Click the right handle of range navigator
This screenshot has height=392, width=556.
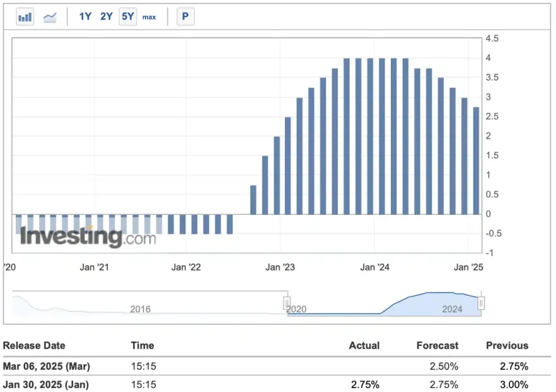pyautogui.click(x=481, y=303)
